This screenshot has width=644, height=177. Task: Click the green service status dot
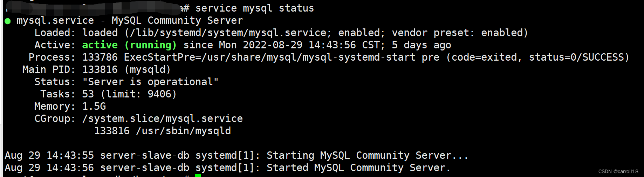(8, 21)
